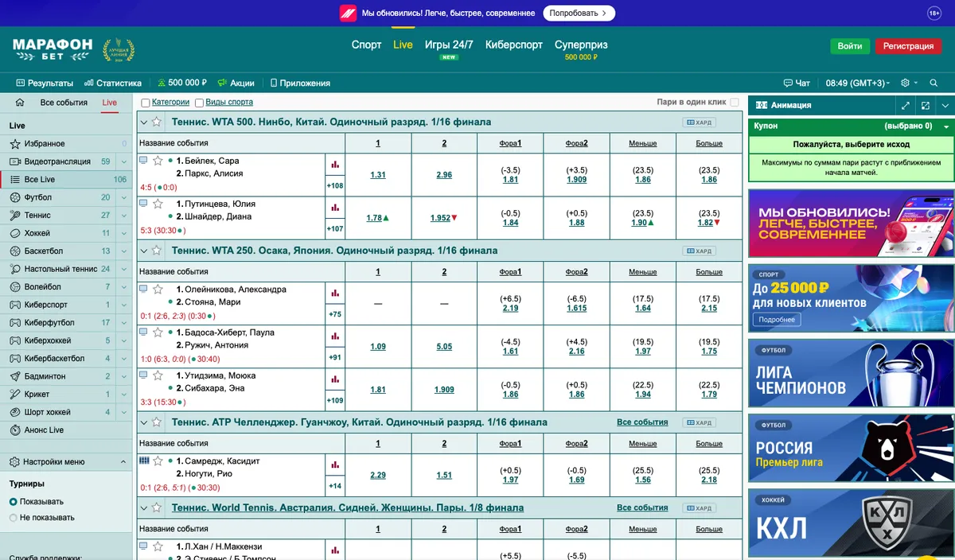The width and height of the screenshot is (955, 560).
Task: Open the Спорт tab in top navigation
Action: pos(367,45)
